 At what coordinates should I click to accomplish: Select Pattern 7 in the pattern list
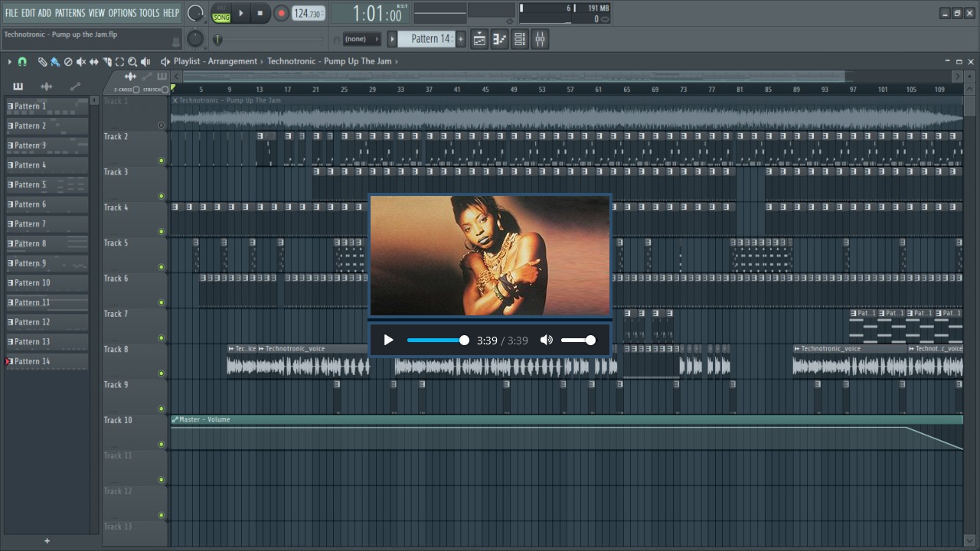(x=31, y=224)
